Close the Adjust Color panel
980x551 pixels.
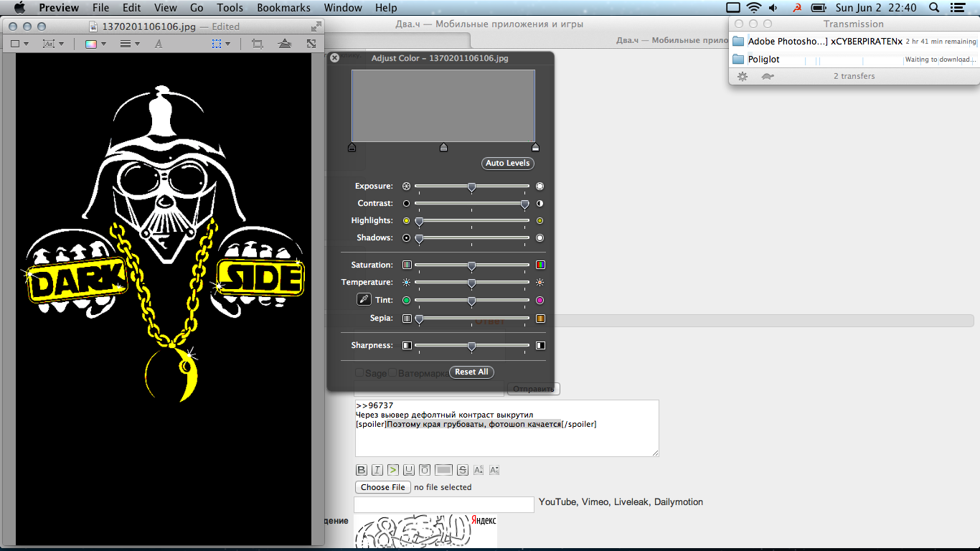pos(334,58)
